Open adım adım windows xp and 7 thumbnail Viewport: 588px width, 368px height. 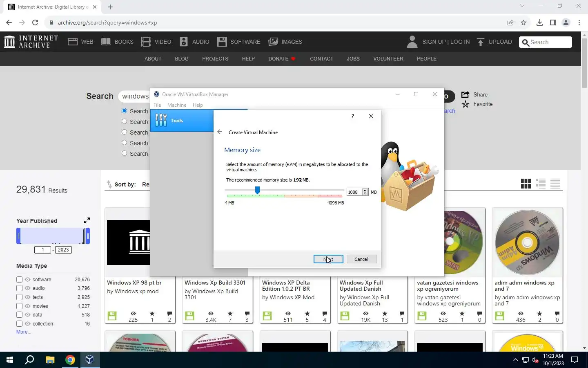527,242
